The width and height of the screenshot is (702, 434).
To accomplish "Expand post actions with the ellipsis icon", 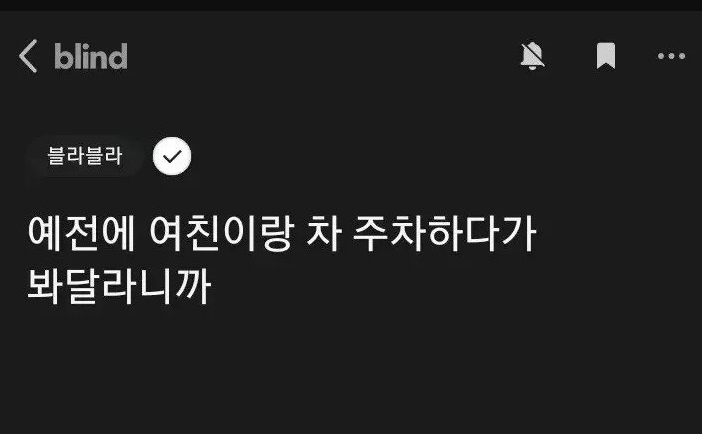I will (671, 56).
